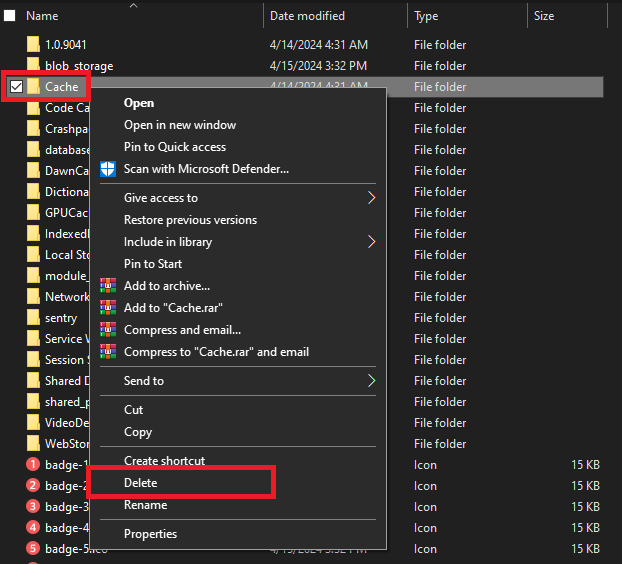Click date 4/15/2024 3:32 PM of blob_storage

click(x=318, y=66)
